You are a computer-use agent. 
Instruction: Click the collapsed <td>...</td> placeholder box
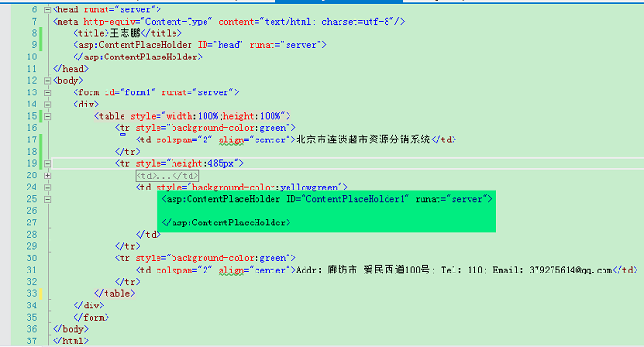pos(167,175)
